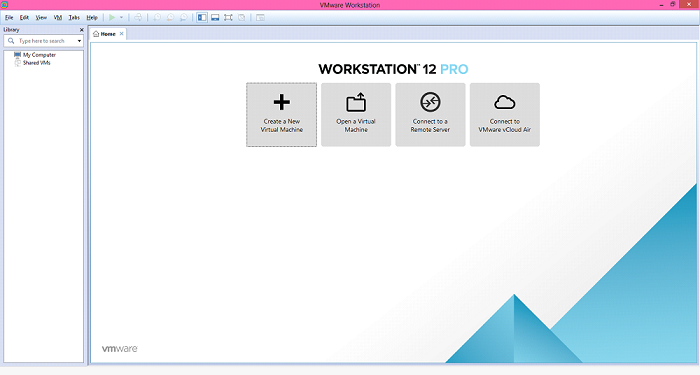This screenshot has width=700, height=375.
Task: Click the Connect to VMware vCloud Air tile
Action: coord(504,115)
